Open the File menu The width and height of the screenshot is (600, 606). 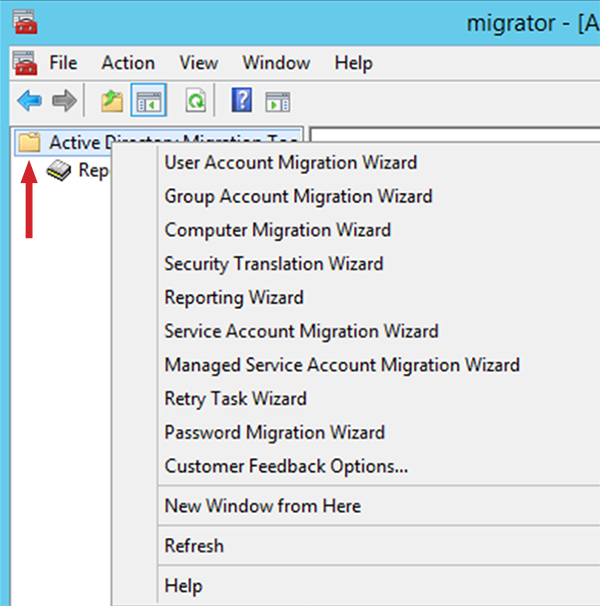click(63, 63)
